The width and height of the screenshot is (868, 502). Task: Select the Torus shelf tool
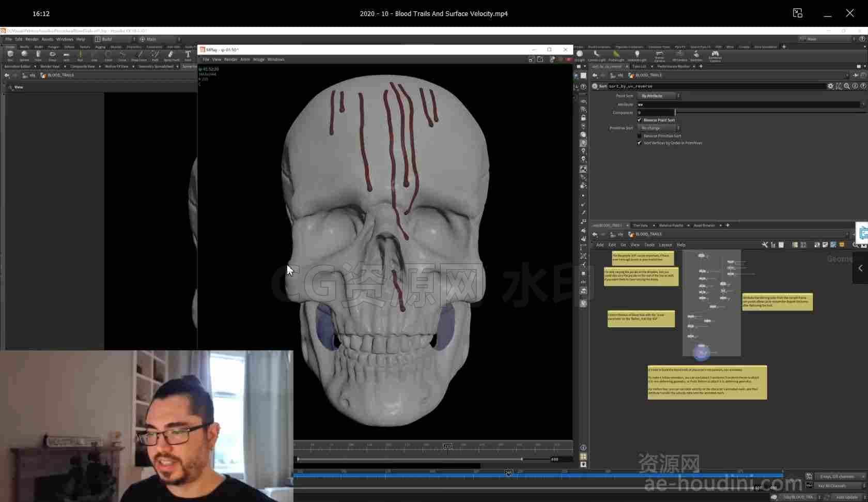pyautogui.click(x=52, y=55)
